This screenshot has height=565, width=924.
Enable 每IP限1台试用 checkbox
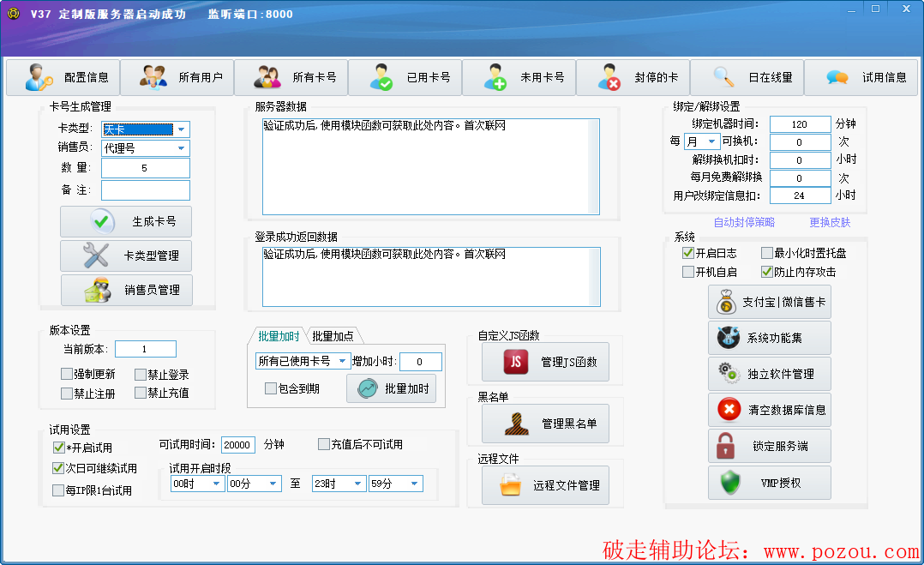click(x=57, y=490)
